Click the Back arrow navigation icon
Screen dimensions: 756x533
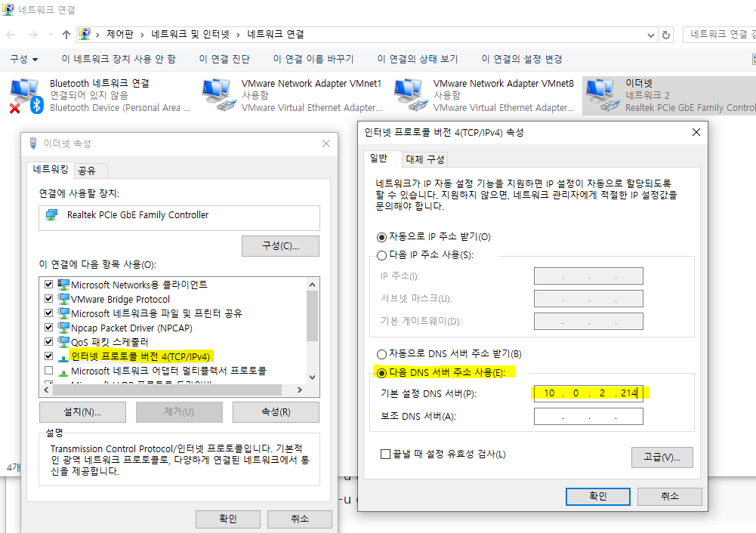tap(11, 34)
